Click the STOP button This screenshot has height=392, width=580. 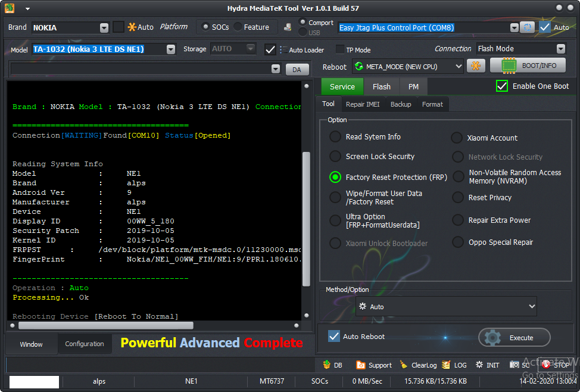(555, 365)
